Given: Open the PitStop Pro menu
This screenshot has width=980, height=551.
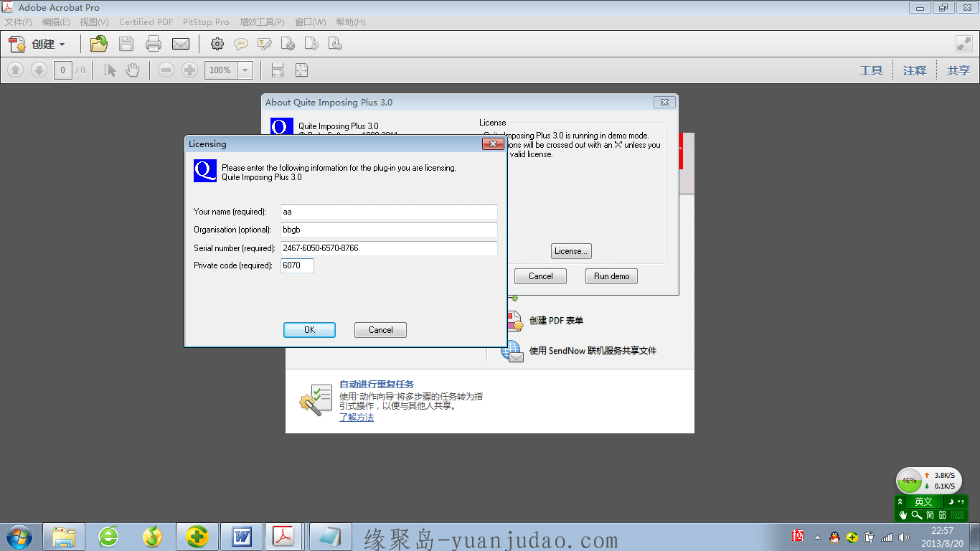Looking at the screenshot, I should 206,22.
